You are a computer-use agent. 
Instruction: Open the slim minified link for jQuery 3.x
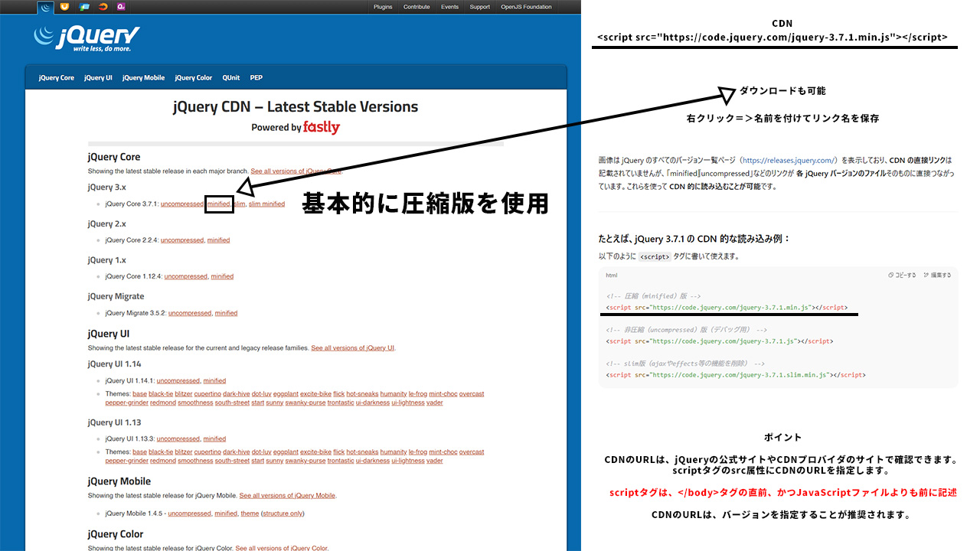(266, 204)
